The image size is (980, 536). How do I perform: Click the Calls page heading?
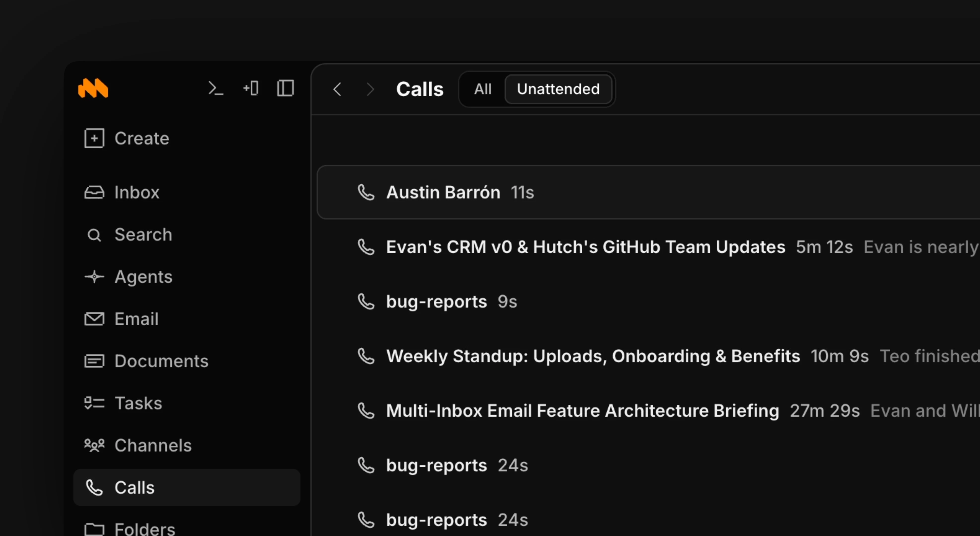(x=420, y=89)
